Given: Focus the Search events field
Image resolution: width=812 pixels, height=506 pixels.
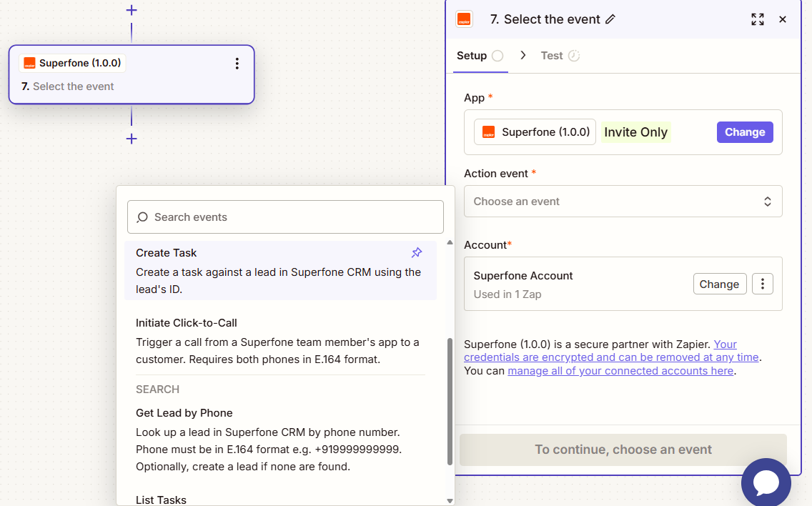Looking at the screenshot, I should coord(285,217).
